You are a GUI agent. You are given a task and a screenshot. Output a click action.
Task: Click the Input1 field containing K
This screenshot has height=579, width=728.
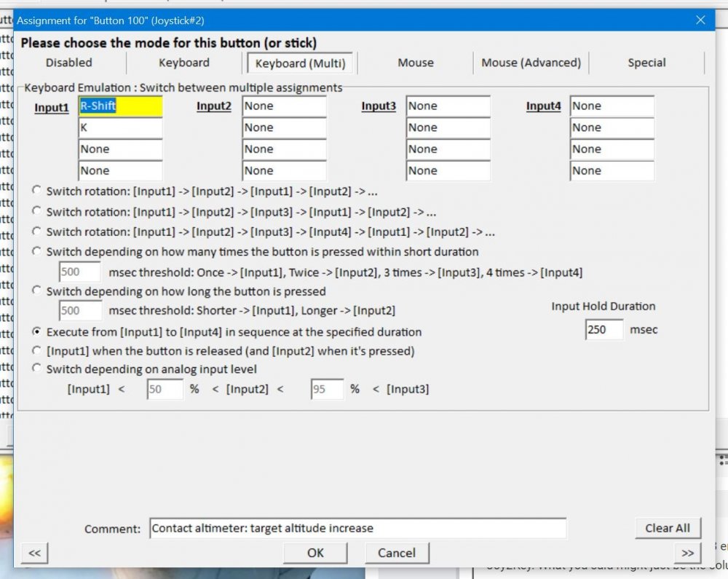(121, 127)
